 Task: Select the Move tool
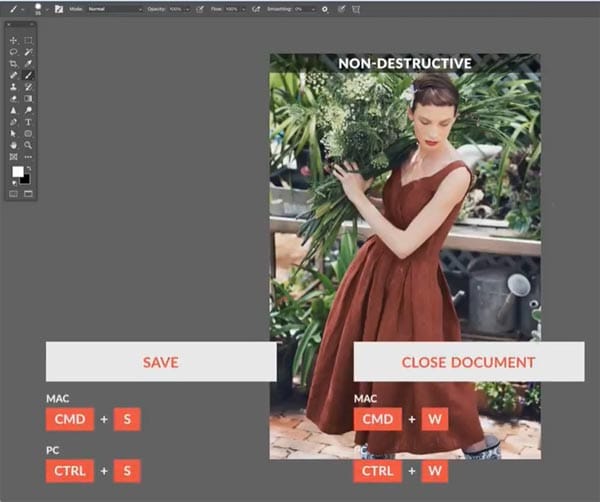point(14,40)
